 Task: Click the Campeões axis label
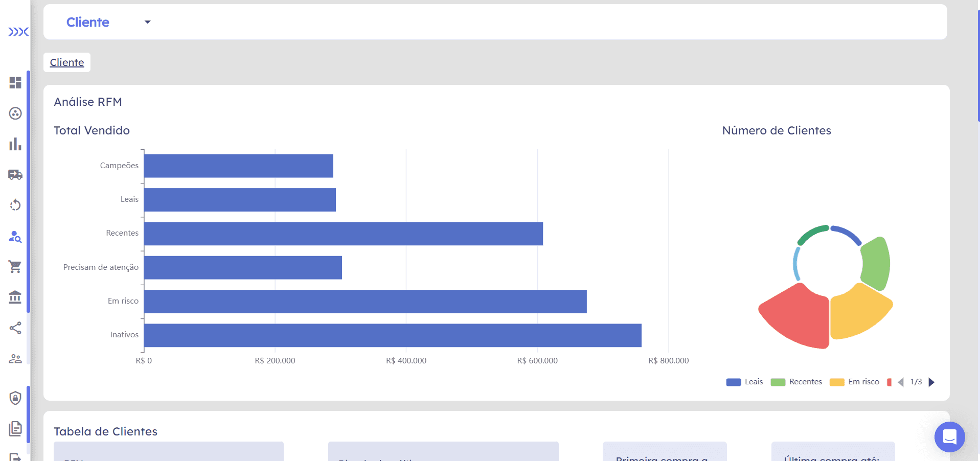click(119, 166)
